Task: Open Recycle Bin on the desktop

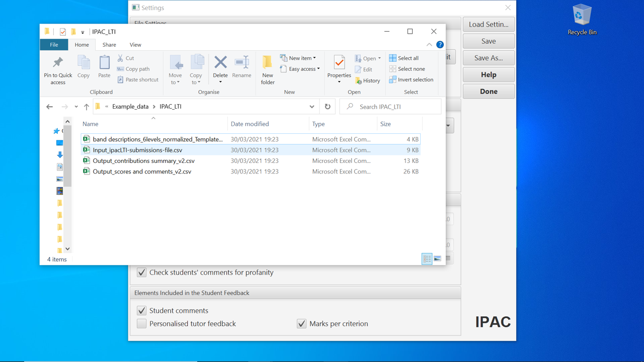Action: click(x=582, y=20)
